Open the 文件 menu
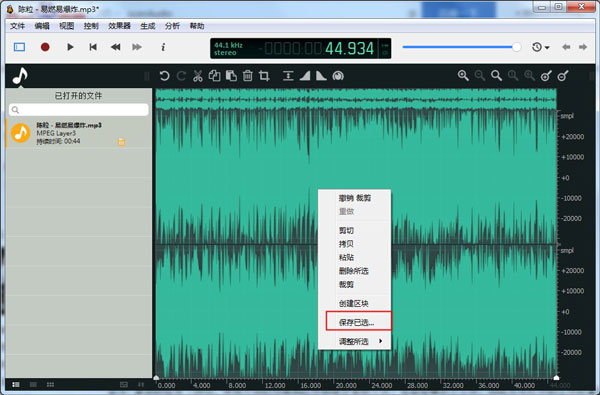 coord(17,26)
